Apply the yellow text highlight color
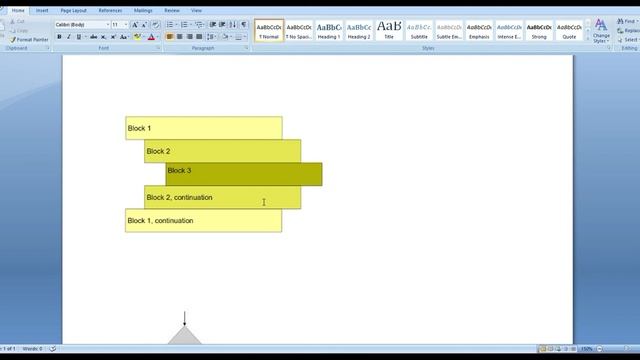This screenshot has width=640, height=360. pyautogui.click(x=137, y=37)
